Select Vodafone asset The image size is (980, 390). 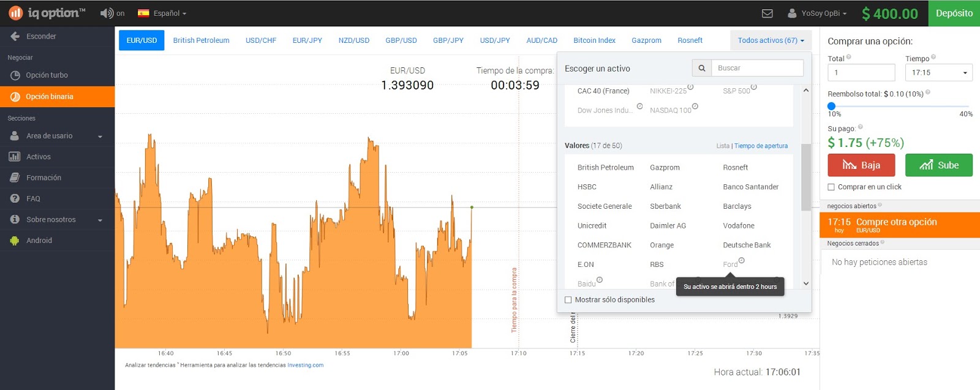[739, 226]
